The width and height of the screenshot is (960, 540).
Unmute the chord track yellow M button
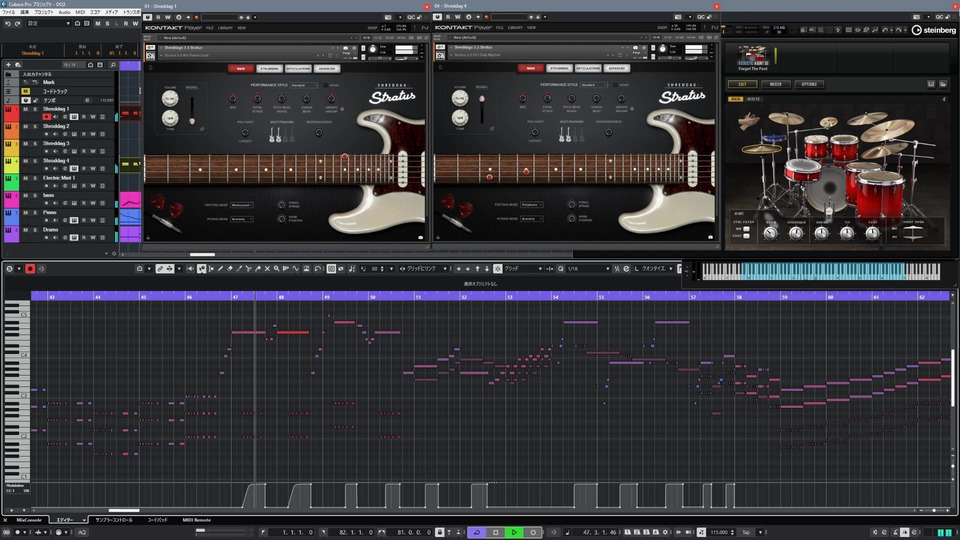coord(25,91)
